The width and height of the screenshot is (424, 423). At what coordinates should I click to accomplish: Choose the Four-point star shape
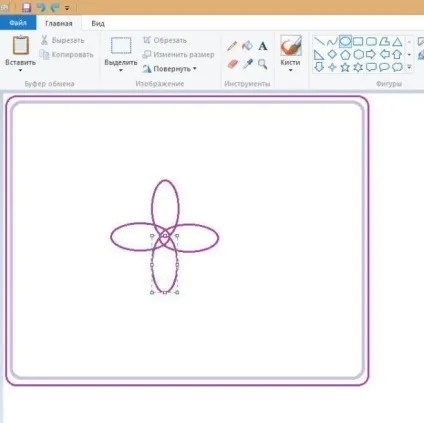[332, 67]
